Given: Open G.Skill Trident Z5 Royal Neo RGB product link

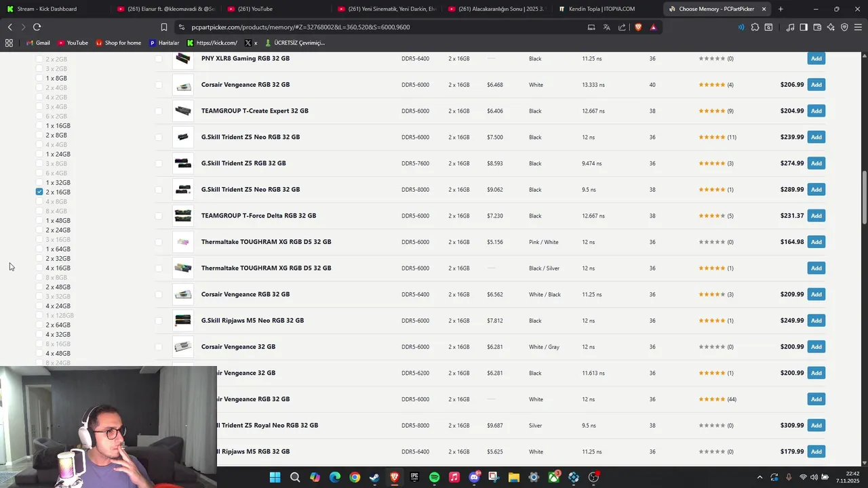Looking at the screenshot, I should tap(267, 426).
